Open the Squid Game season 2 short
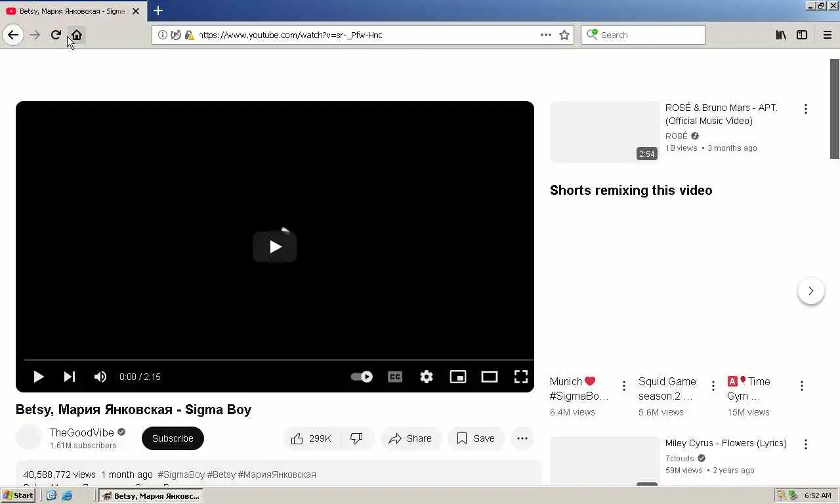Image resolution: width=840 pixels, height=504 pixels. click(667, 388)
